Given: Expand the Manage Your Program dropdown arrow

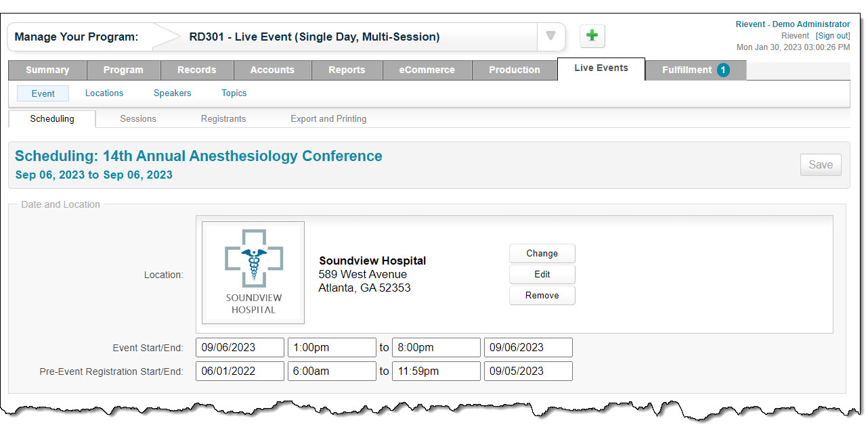Looking at the screenshot, I should pyautogui.click(x=551, y=37).
